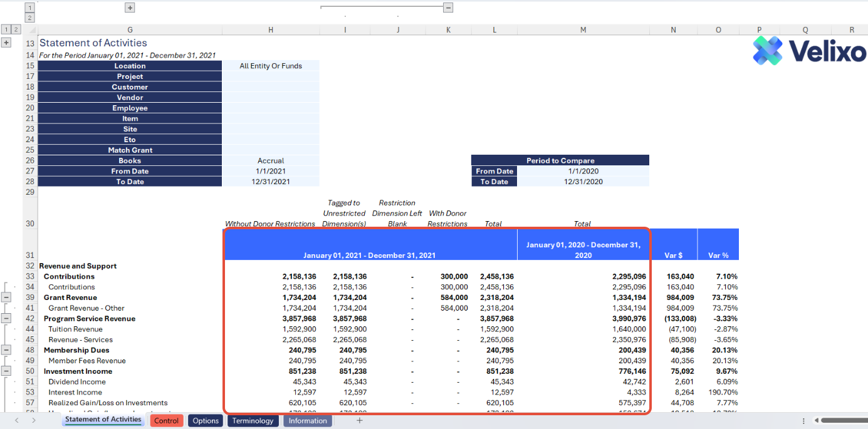Click the Employee label cell
868x429 pixels.
(130, 108)
